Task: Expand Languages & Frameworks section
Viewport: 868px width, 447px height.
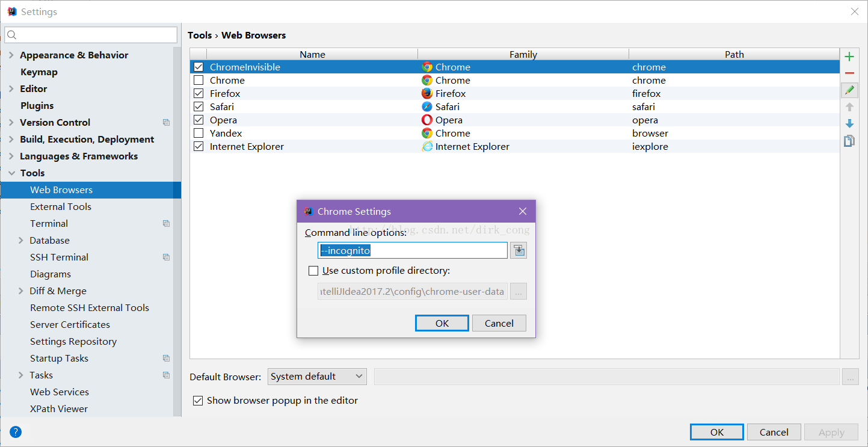Action: [11, 156]
